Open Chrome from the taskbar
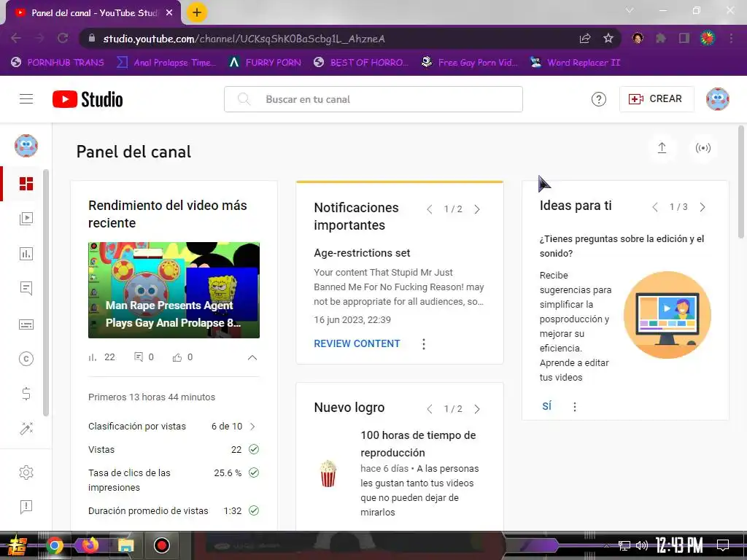Image resolution: width=747 pixels, height=560 pixels. tap(54, 545)
